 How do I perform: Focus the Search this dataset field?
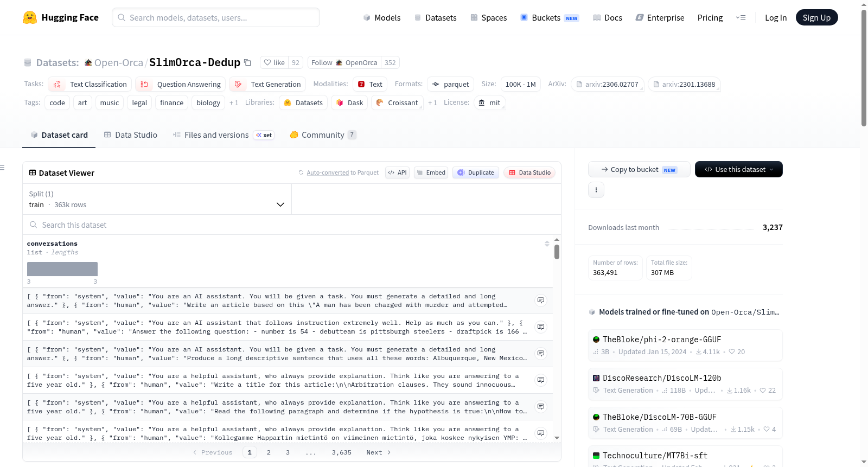tap(291, 225)
